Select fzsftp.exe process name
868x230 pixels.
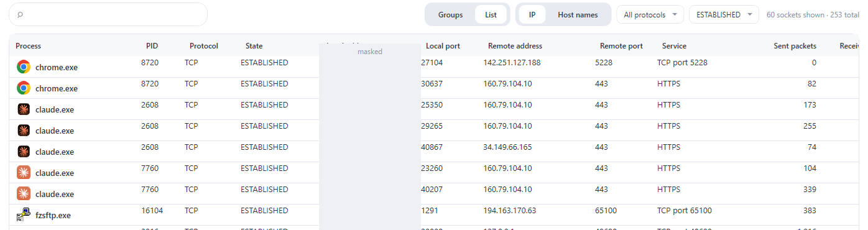pyautogui.click(x=53, y=216)
